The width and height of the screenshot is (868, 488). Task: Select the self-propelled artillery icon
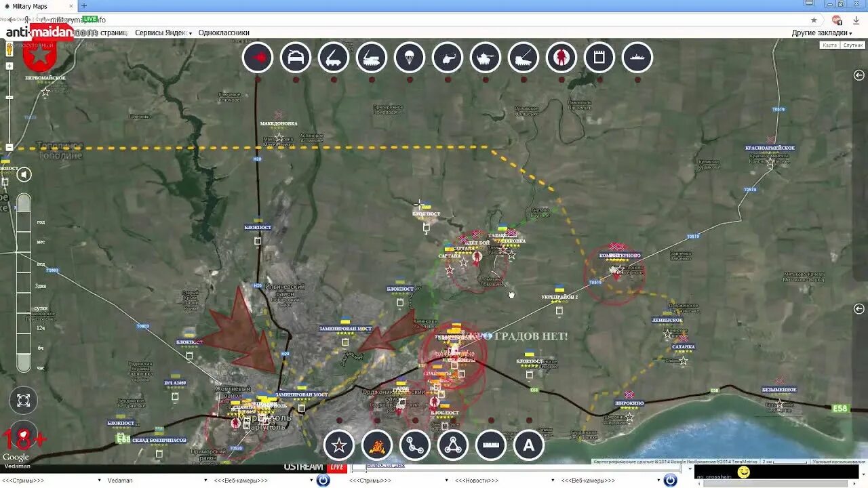pos(372,58)
